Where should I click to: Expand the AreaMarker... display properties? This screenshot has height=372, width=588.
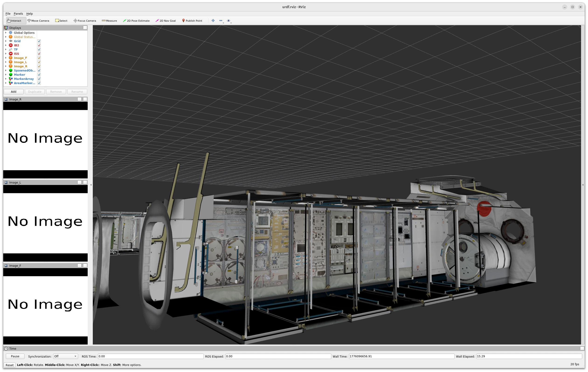(6, 83)
